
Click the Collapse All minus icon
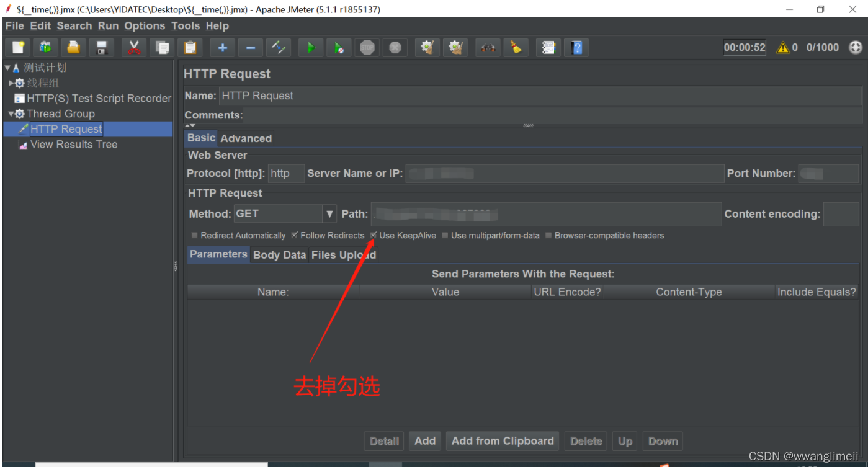click(250, 47)
